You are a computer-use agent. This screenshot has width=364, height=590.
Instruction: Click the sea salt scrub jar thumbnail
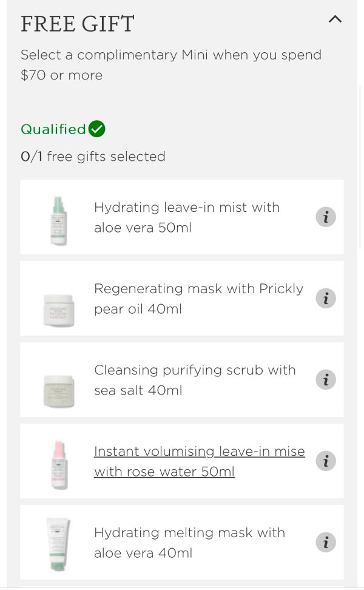click(59, 392)
